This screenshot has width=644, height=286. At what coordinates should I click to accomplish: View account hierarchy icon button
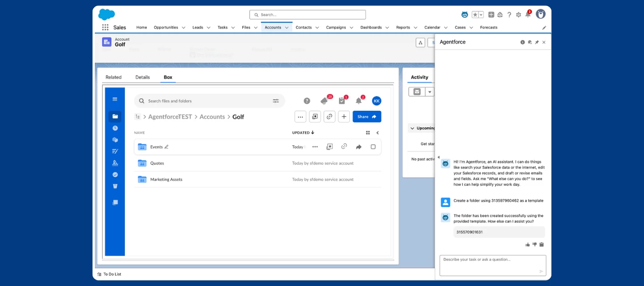pos(420,42)
